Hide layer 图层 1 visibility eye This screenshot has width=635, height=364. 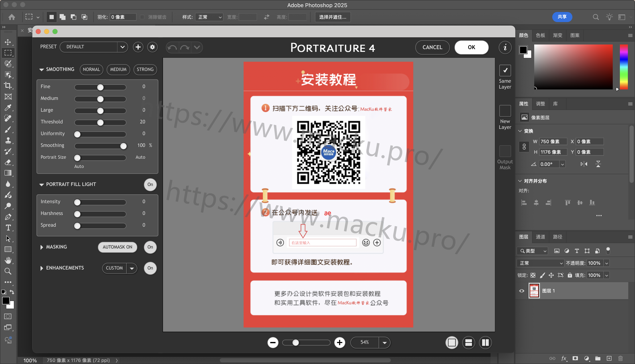[x=522, y=291]
